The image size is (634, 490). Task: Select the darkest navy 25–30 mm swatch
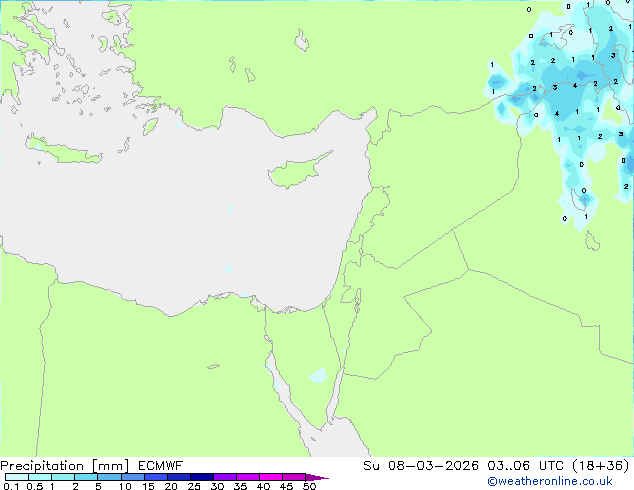point(202,477)
